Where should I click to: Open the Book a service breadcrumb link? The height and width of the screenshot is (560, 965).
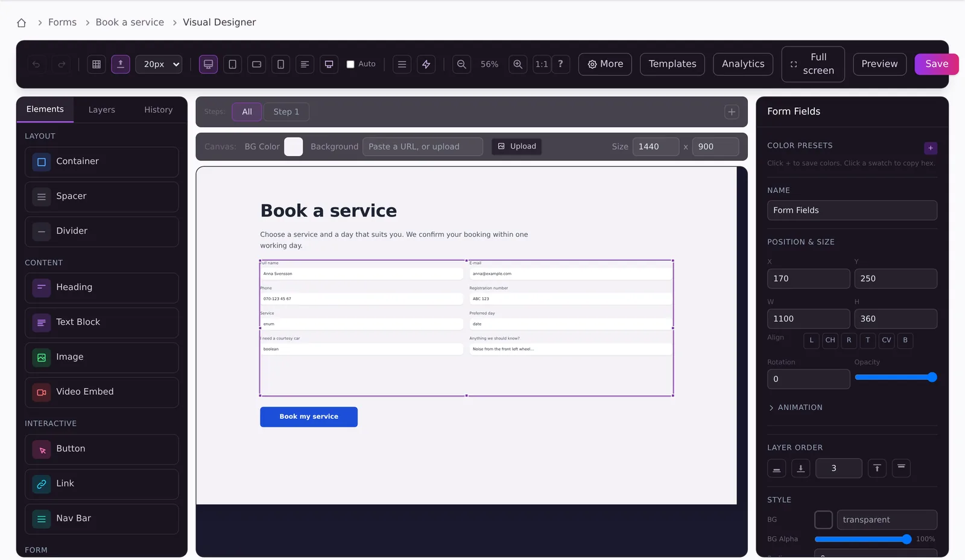pyautogui.click(x=130, y=22)
